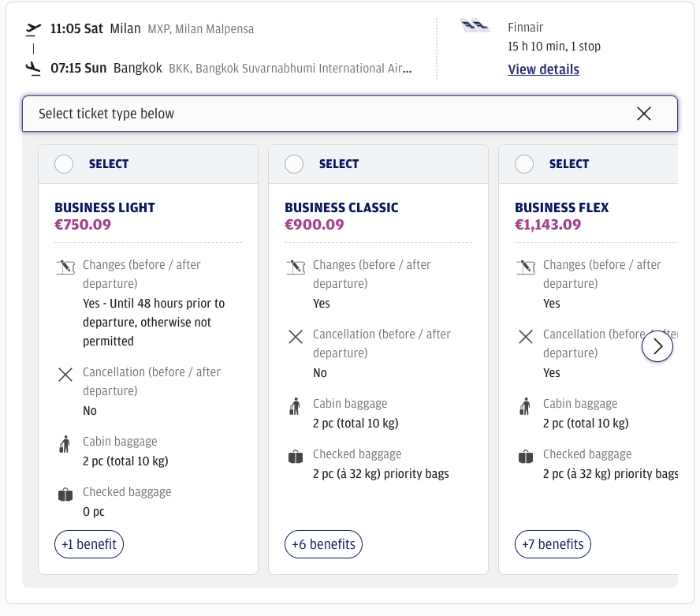Choose the Business Flex radio button

coord(524,164)
